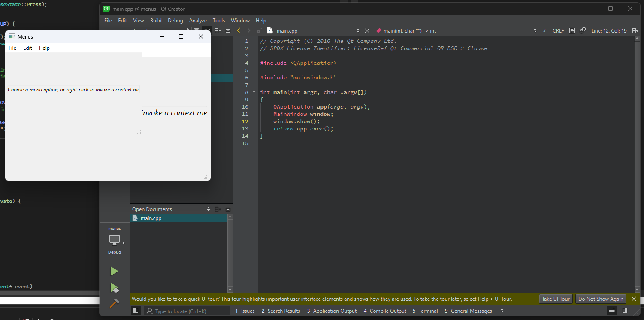
Task: Click the Take UI Tour button
Action: 556,299
